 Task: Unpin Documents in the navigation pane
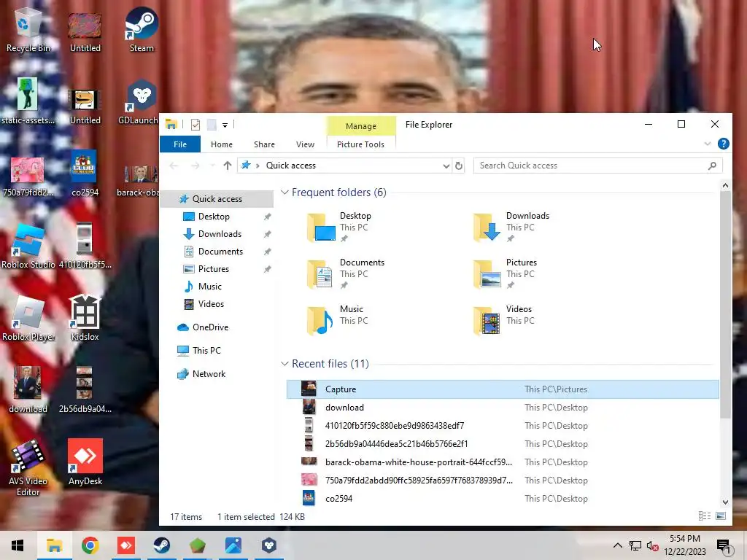268,252
